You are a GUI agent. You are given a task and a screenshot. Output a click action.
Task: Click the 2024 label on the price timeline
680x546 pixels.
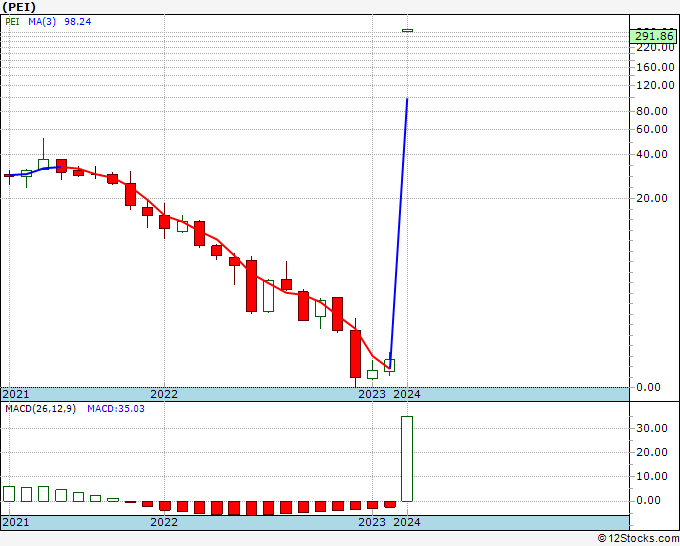(x=407, y=394)
